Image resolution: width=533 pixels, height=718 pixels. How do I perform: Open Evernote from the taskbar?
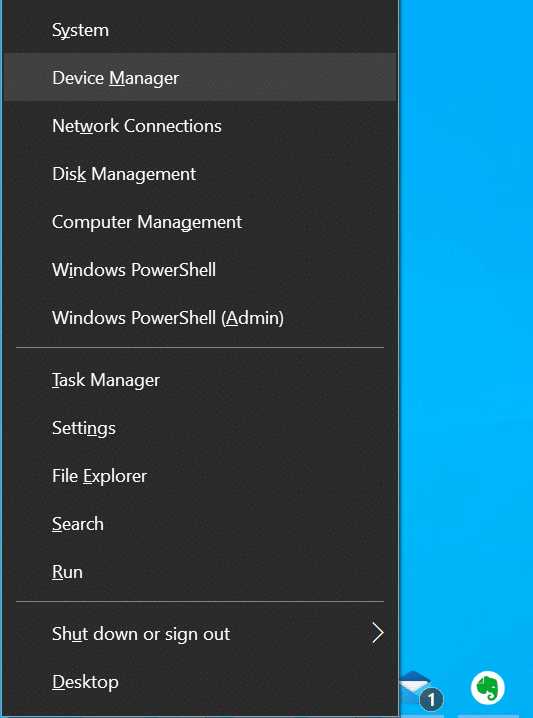point(488,688)
